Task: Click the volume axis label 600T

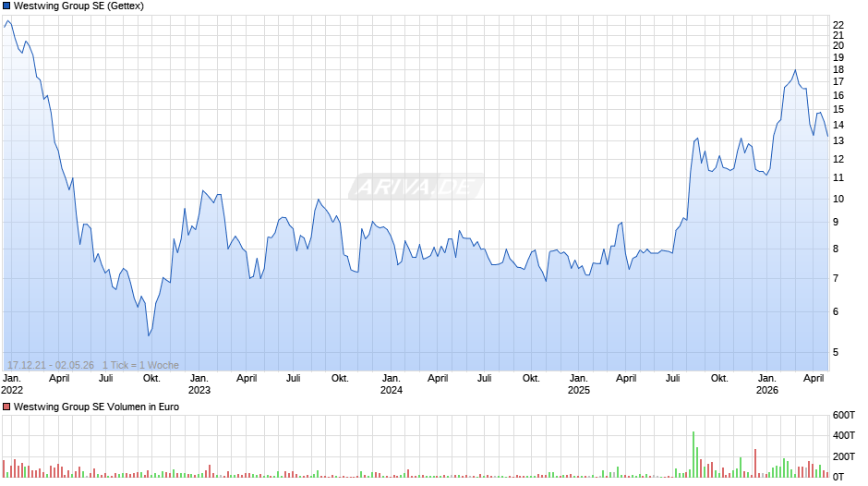Action: 844,415
